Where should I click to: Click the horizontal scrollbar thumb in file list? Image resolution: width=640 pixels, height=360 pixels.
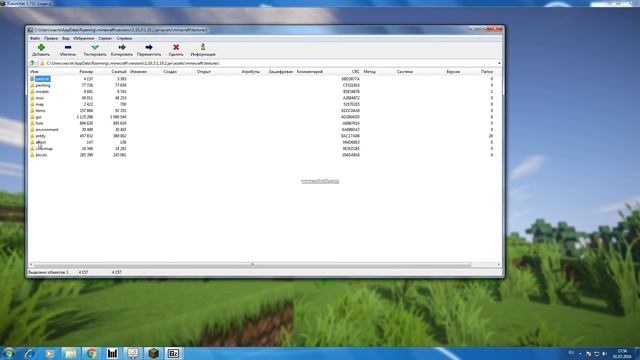point(252,264)
